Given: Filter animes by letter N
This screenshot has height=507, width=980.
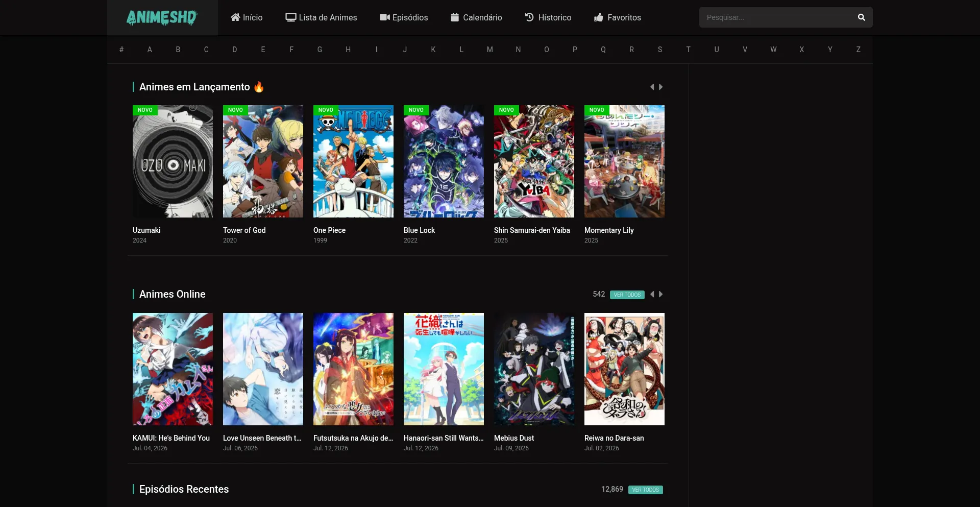Looking at the screenshot, I should tap(518, 50).
